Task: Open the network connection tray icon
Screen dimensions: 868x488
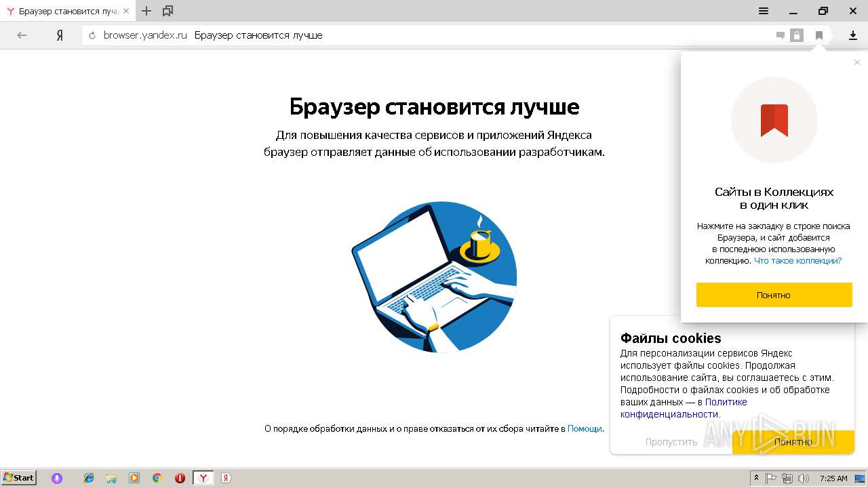Action: pos(787,478)
